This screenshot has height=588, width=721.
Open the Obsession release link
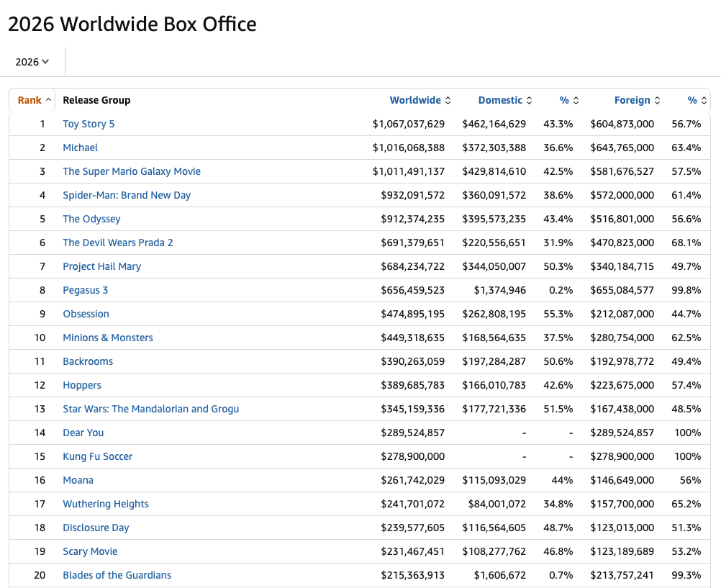86,314
